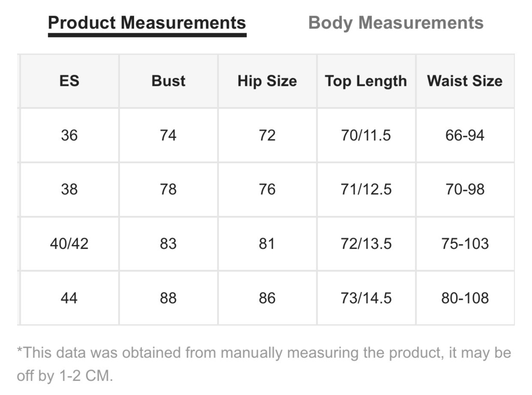Click the hip size 86 cell

click(x=267, y=298)
